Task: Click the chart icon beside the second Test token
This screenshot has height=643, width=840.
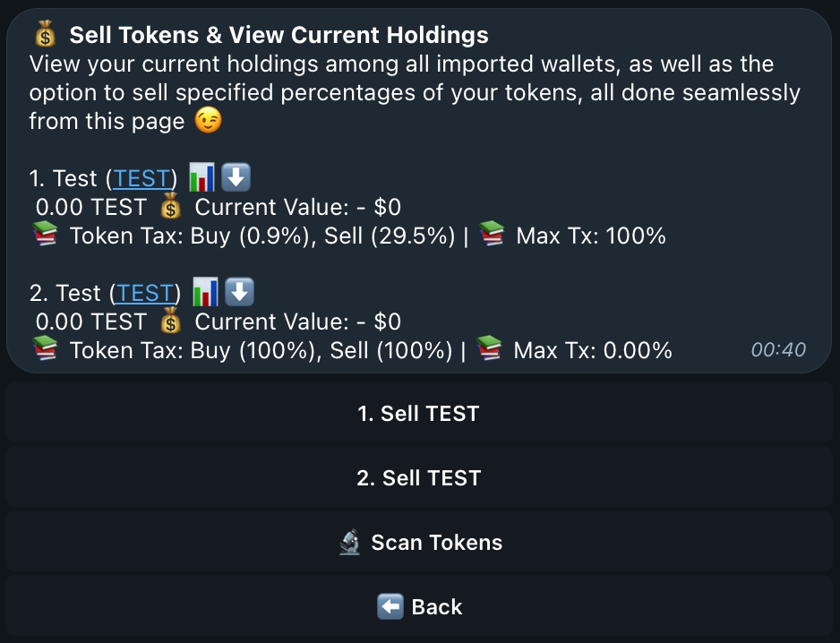Action: tap(207, 292)
